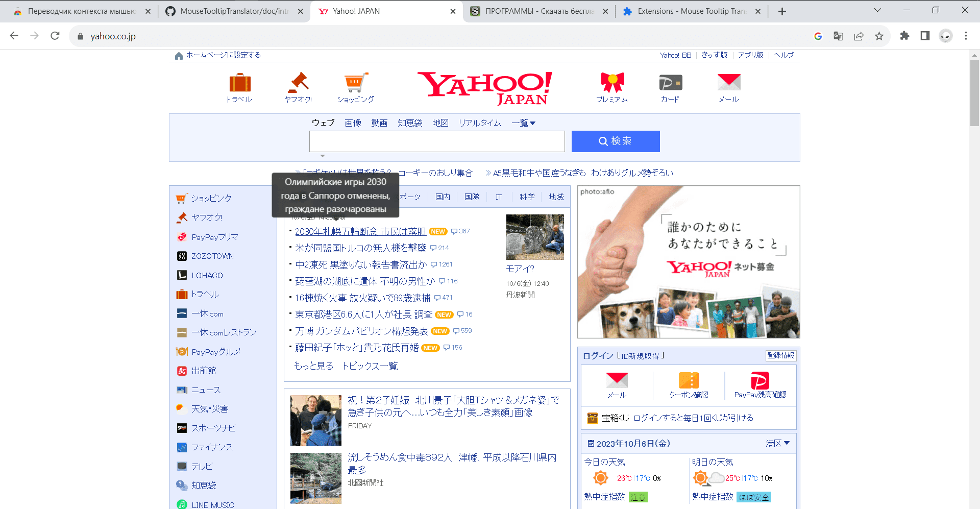Open the gravestone news photo thumbnail
Screen dimensions: 980x509
click(x=535, y=237)
